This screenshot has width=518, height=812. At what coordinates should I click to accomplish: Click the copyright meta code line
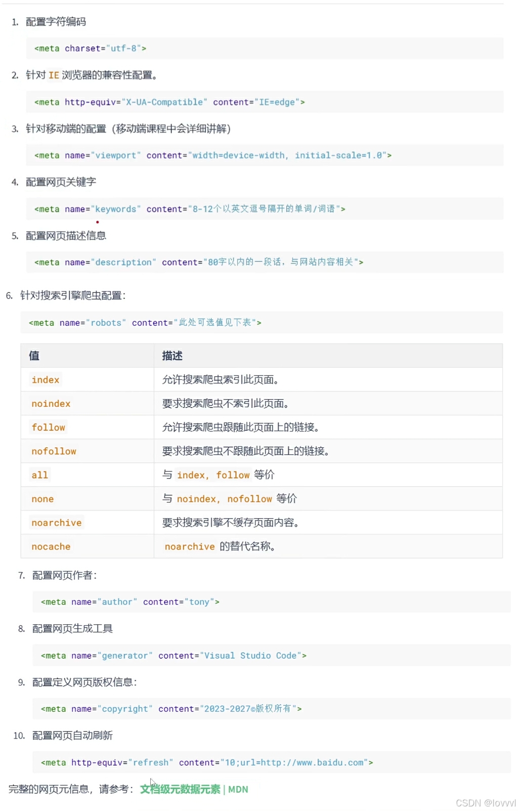pyautogui.click(x=272, y=709)
